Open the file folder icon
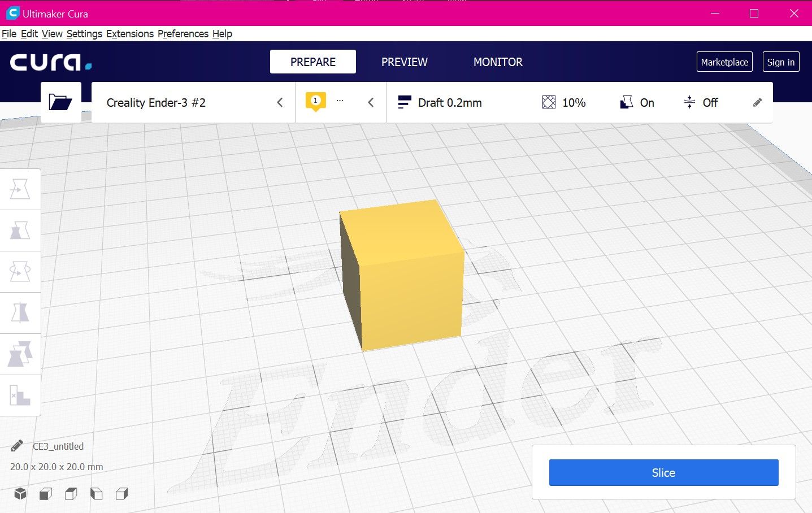The width and height of the screenshot is (812, 513). (60, 102)
